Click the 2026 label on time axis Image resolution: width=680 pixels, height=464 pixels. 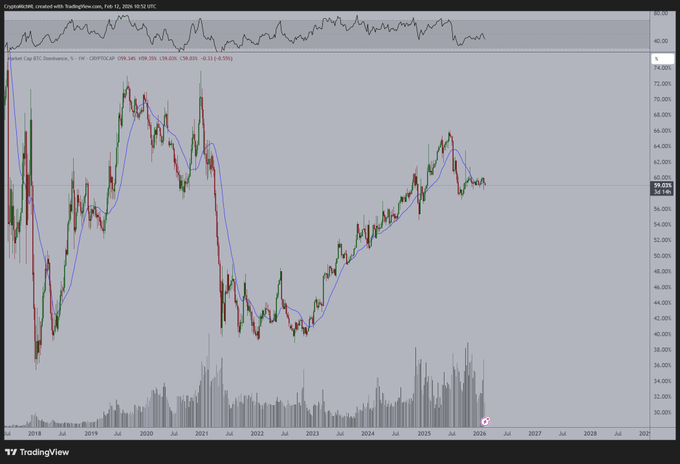tap(479, 433)
